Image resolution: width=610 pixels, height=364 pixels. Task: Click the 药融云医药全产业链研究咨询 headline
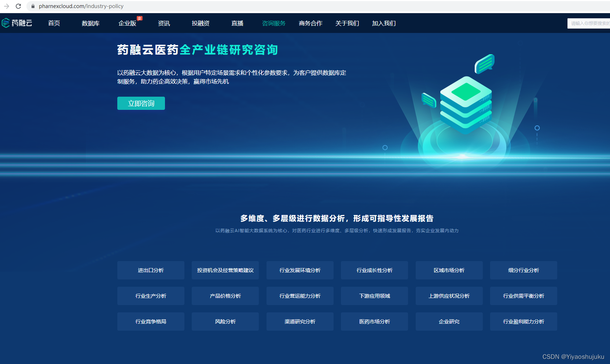click(x=198, y=50)
